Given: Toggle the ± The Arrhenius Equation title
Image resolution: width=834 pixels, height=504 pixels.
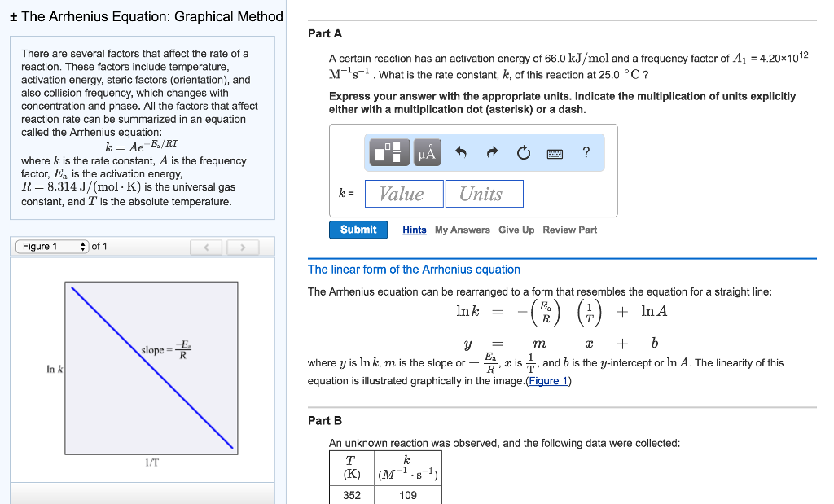Looking at the screenshot, I should coord(147,16).
